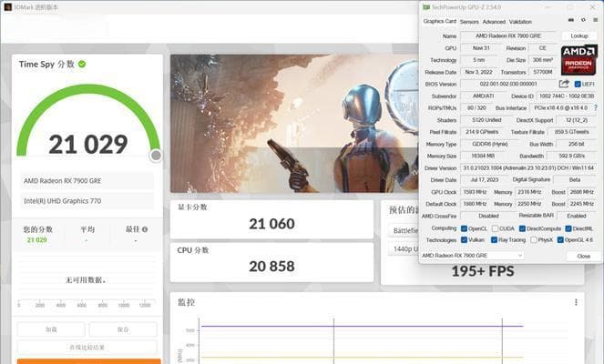Toggle the Vulkan checkbox
Screen dimensions: 604x364
point(465,239)
